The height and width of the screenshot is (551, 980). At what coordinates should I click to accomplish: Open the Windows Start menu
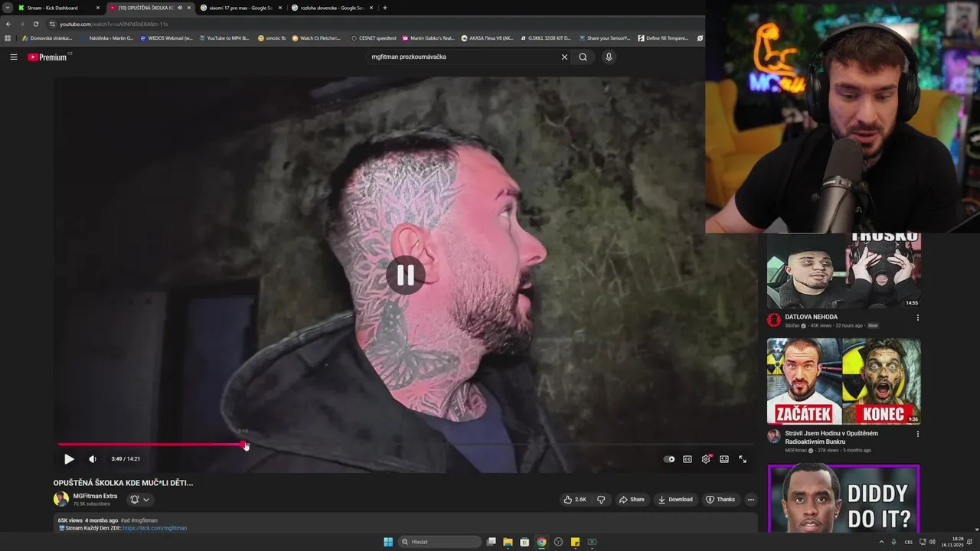(388, 542)
